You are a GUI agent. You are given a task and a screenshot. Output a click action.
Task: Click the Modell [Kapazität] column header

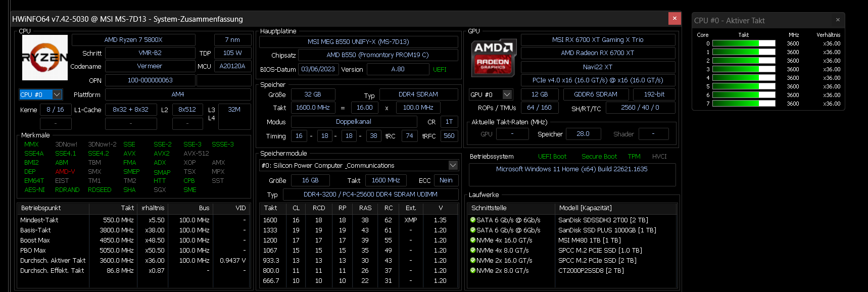(x=616, y=208)
